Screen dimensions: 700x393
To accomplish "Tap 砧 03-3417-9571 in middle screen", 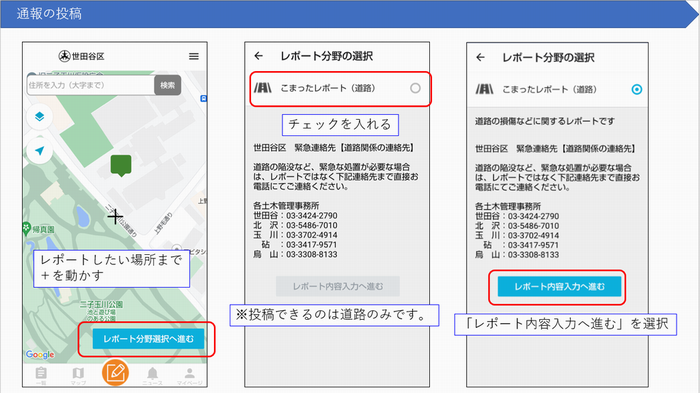I will point(299,245).
